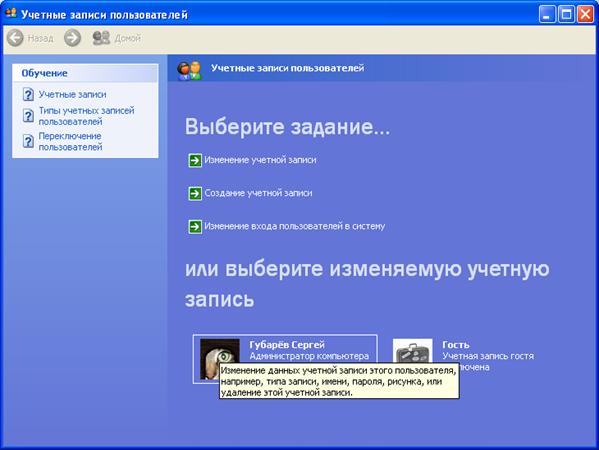Open Переключение пользователей help link
Viewport: 599px width, 450px height.
[70, 141]
